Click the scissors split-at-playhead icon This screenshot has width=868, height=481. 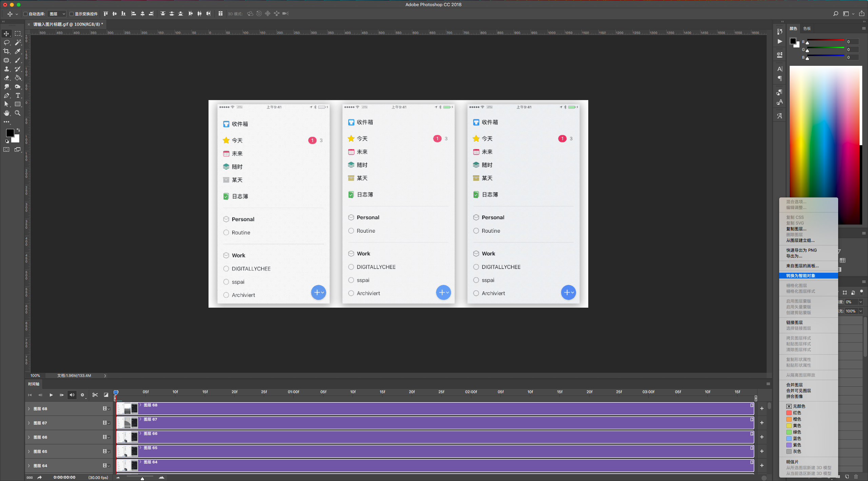coord(95,395)
